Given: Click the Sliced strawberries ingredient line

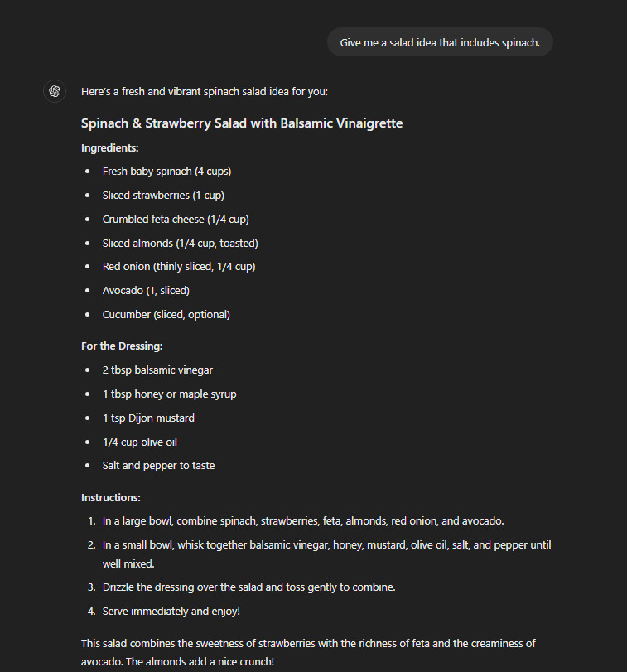Looking at the screenshot, I should point(163,196).
